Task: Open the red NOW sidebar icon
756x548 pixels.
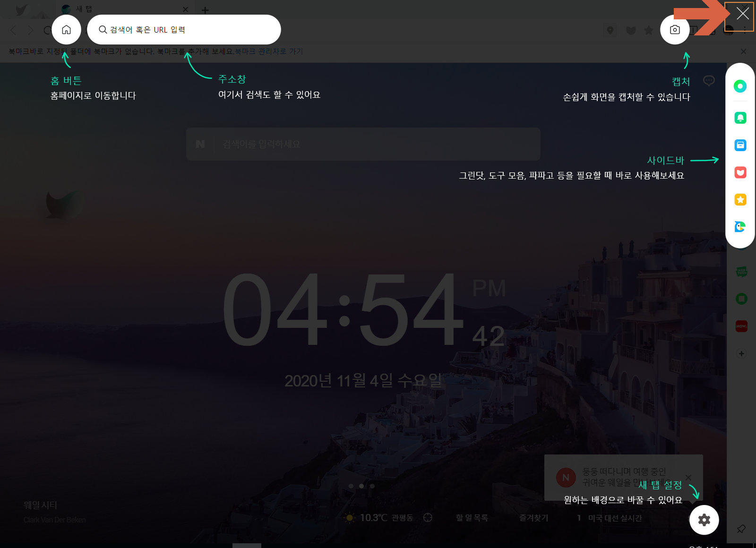Action: [x=741, y=326]
